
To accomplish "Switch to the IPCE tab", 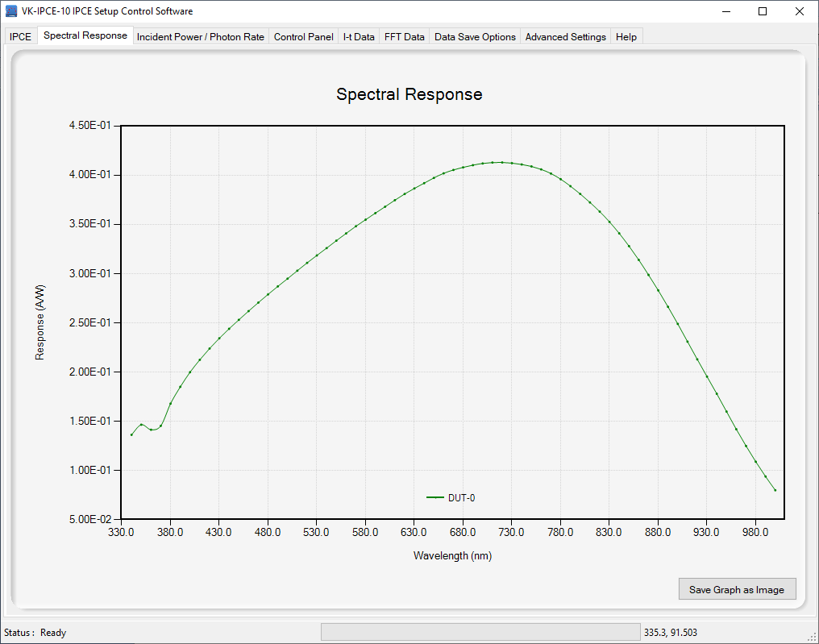I will click(20, 37).
